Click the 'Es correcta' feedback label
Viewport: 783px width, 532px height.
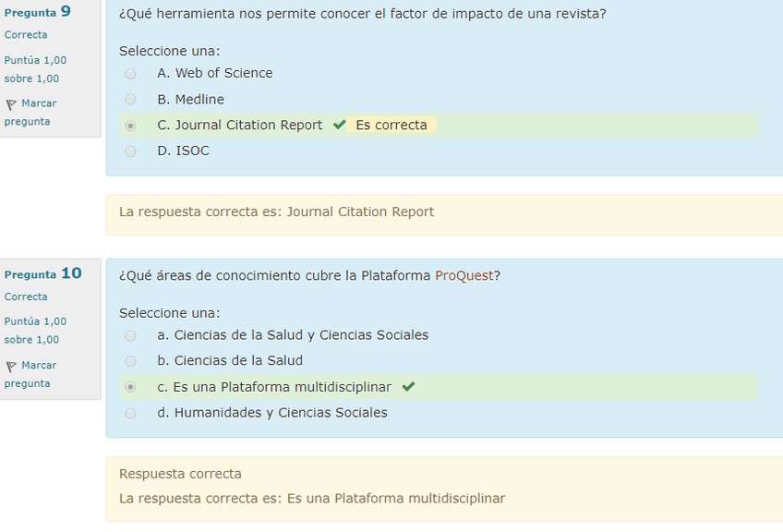[x=391, y=125]
